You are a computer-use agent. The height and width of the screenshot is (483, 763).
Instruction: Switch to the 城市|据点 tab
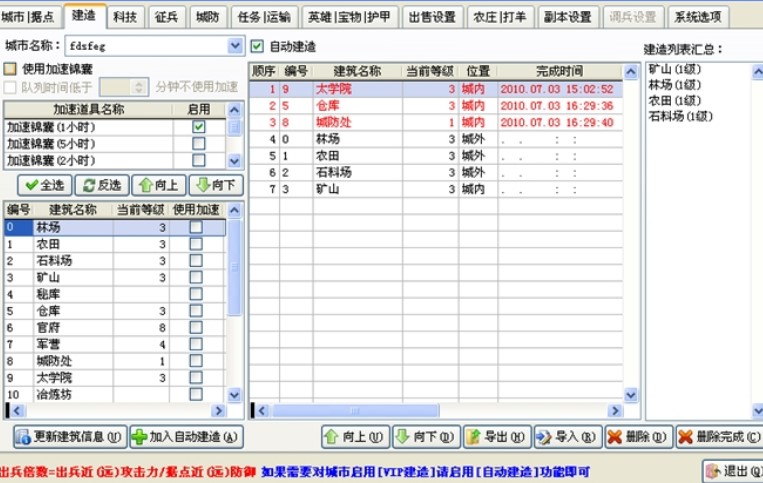(x=28, y=17)
